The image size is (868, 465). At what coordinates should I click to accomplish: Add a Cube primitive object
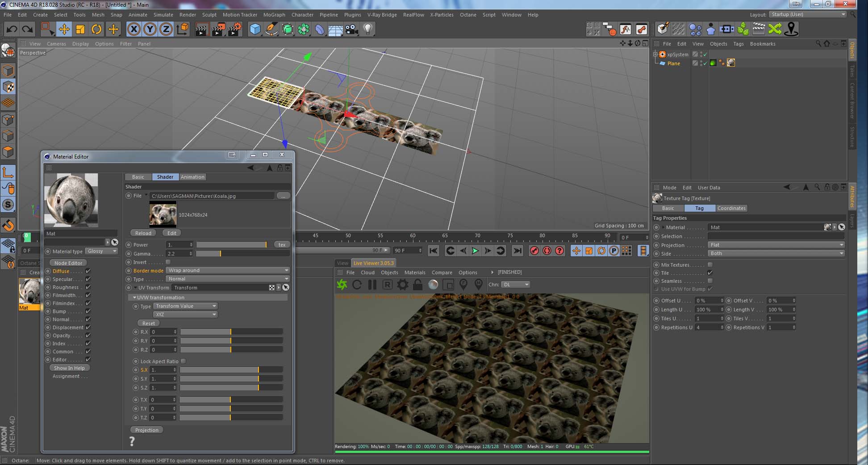point(255,29)
